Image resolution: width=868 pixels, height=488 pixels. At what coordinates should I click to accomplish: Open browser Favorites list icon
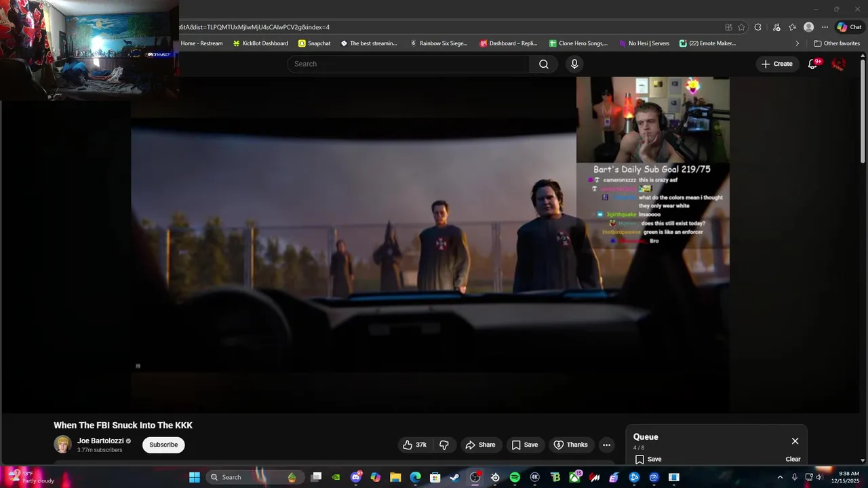(792, 27)
